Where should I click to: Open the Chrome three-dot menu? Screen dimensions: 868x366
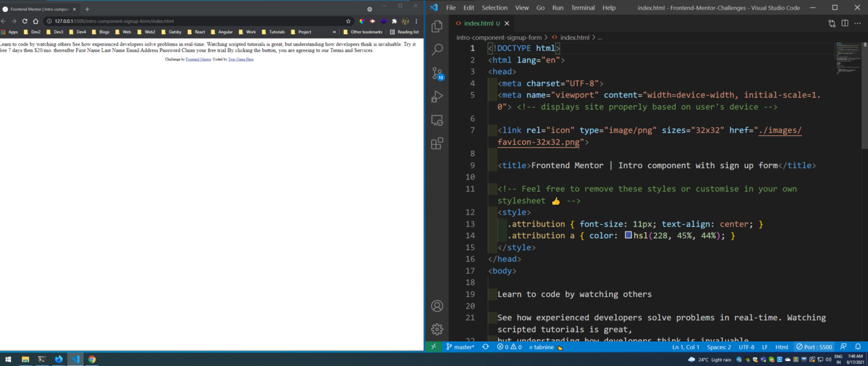click(x=416, y=21)
